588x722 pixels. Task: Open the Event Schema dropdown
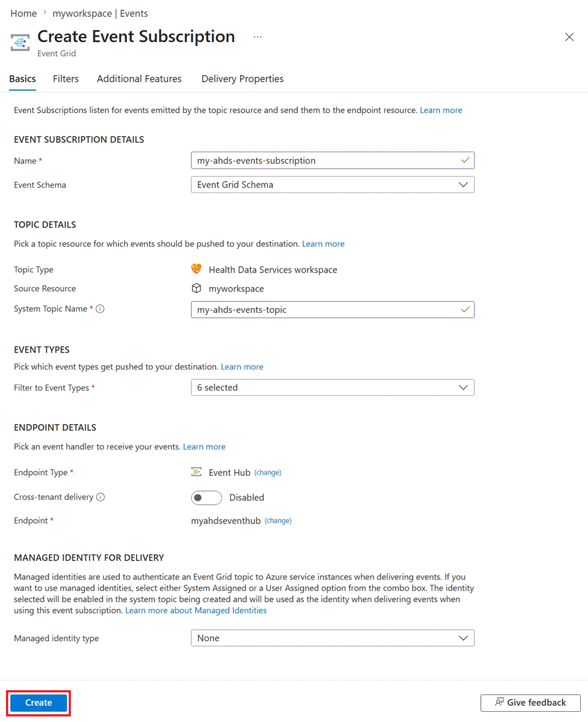tap(333, 185)
